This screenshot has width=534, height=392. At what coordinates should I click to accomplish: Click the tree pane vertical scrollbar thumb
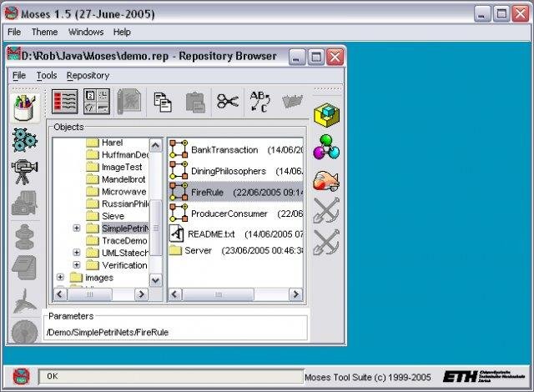[156, 228]
